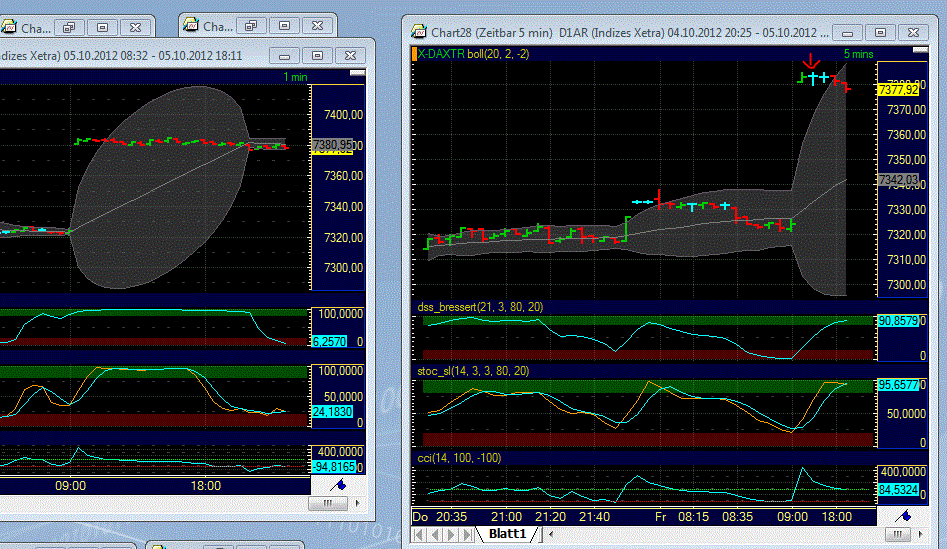The width and height of the screenshot is (947, 549).
Task: Click the 1 min chart scrollbar thumb
Action: click(x=327, y=503)
